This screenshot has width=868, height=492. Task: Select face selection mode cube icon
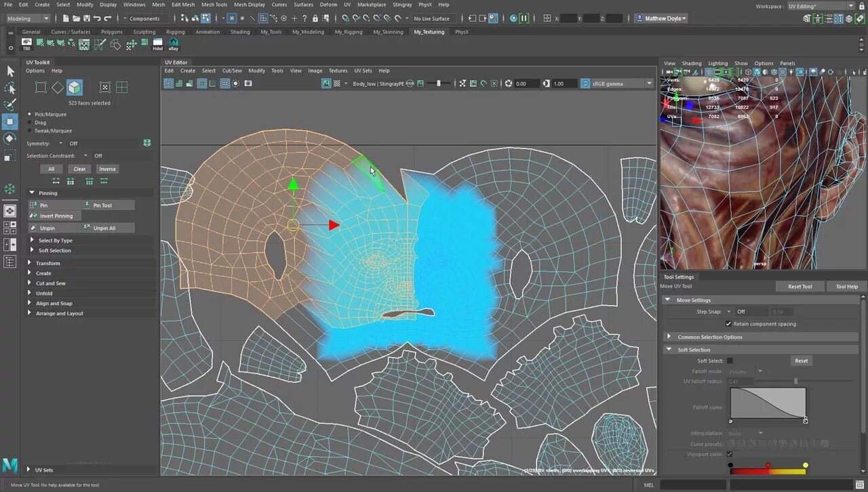pos(75,87)
